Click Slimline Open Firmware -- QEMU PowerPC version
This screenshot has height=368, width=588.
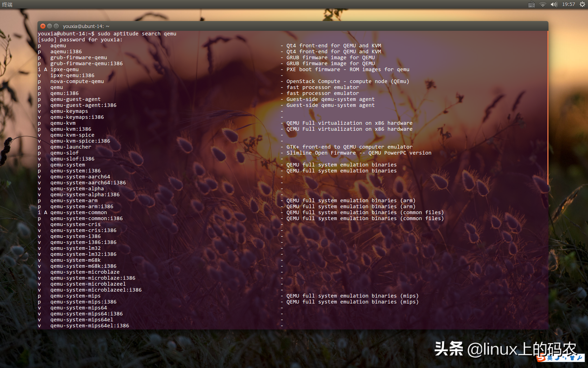[x=359, y=153]
